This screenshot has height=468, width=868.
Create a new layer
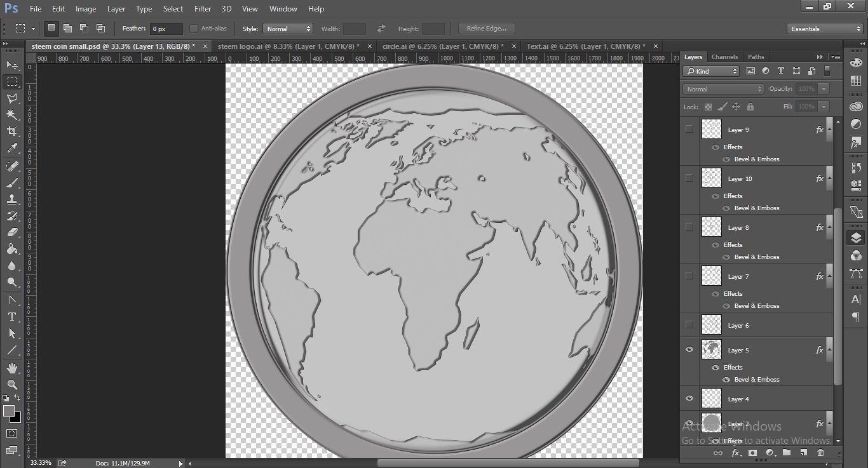point(803,453)
